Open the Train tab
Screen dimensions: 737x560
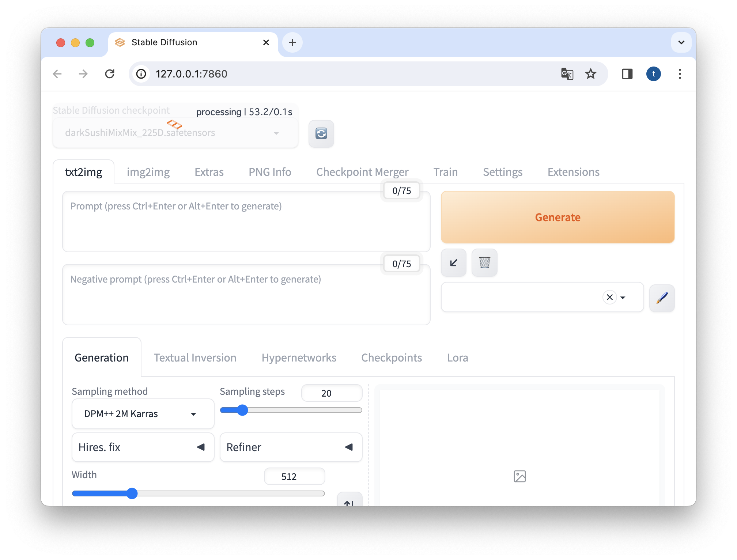[x=446, y=172]
